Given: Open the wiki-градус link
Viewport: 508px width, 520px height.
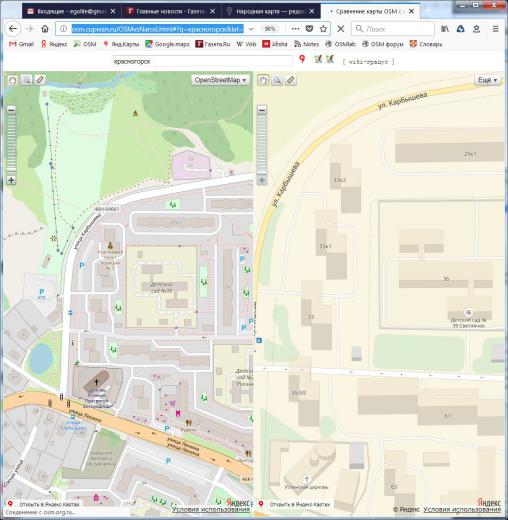Looking at the screenshot, I should 368,62.
